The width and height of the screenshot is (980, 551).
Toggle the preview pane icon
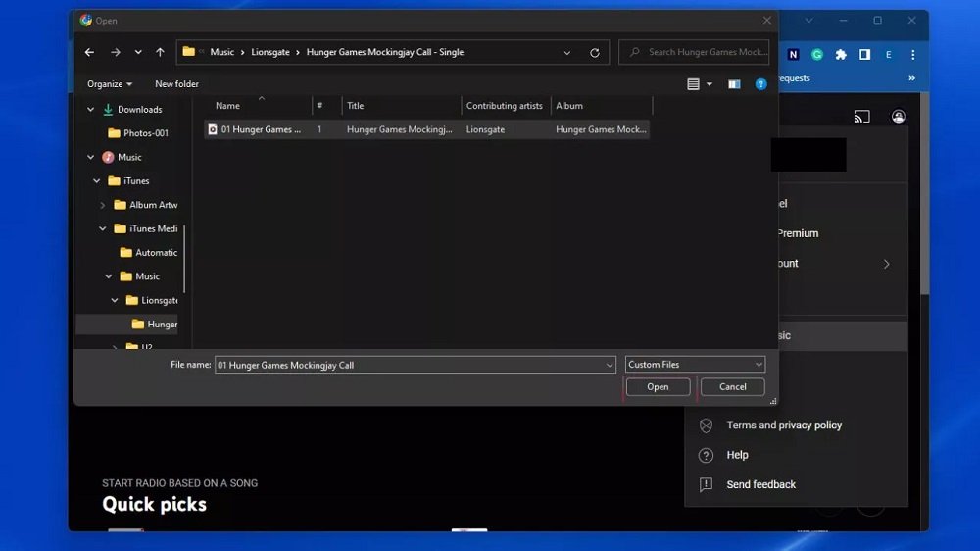pos(734,84)
